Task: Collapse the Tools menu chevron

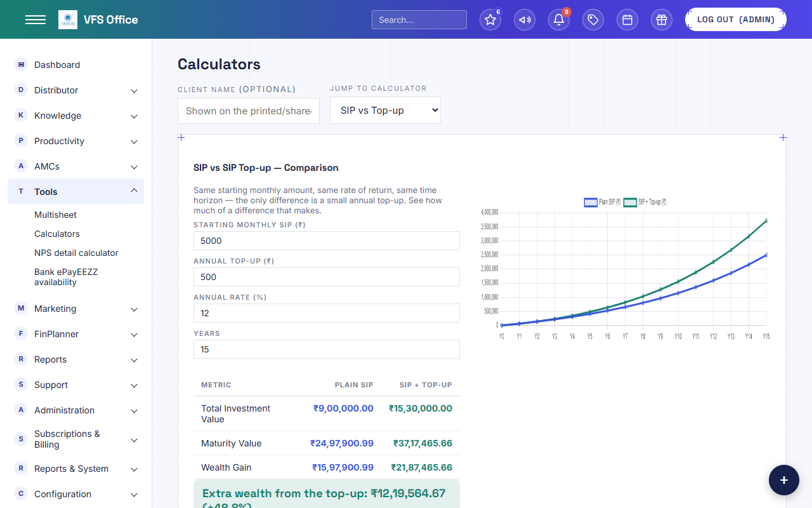Action: pyautogui.click(x=134, y=191)
